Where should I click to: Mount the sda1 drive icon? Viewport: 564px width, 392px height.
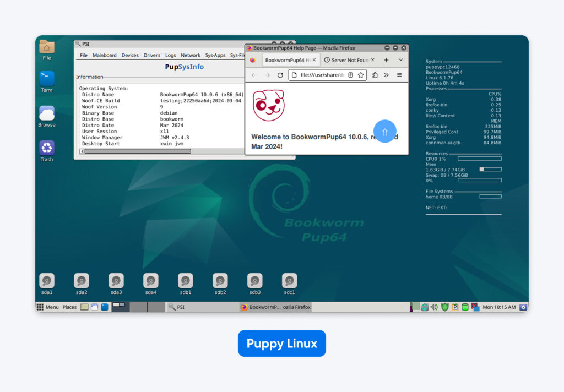[46, 282]
